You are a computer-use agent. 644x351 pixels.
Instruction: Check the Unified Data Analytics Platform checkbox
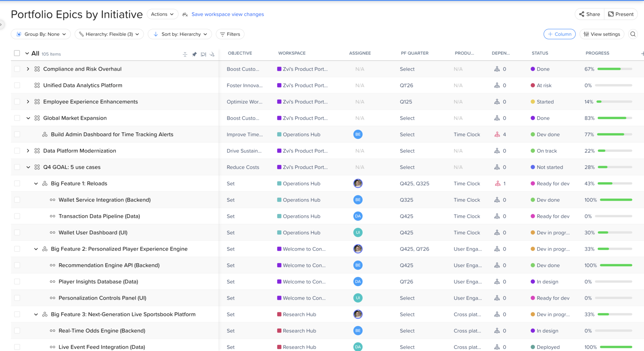[x=17, y=85]
